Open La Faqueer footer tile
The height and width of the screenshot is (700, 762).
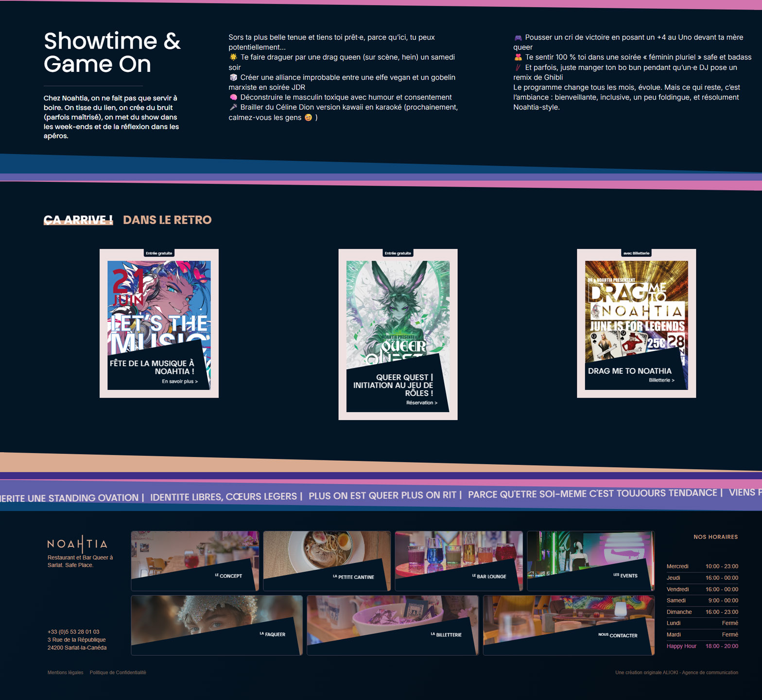(x=217, y=625)
